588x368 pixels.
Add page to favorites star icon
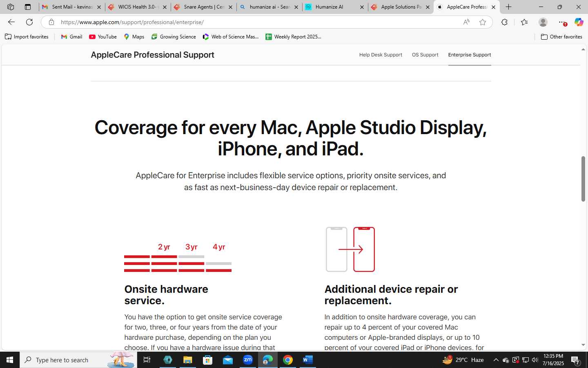[483, 22]
